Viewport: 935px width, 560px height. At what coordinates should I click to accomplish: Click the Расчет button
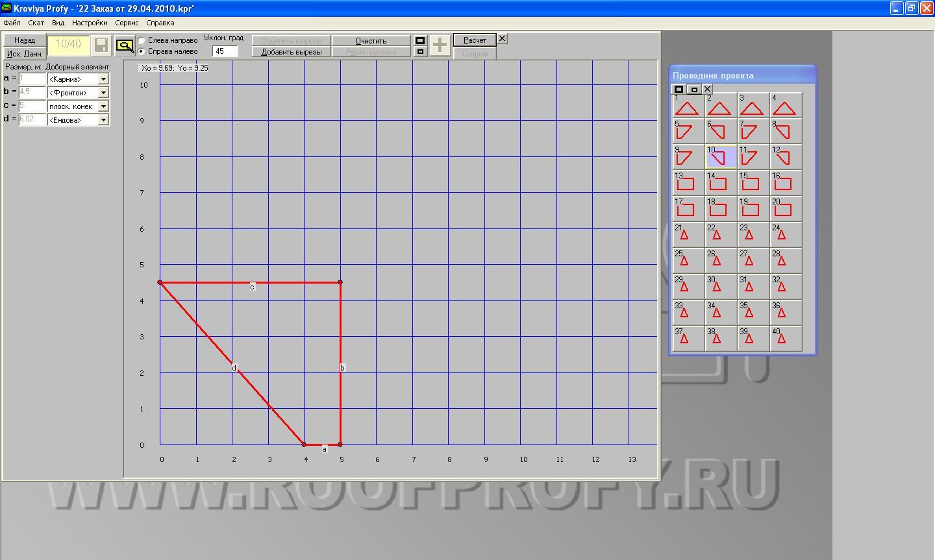[475, 40]
